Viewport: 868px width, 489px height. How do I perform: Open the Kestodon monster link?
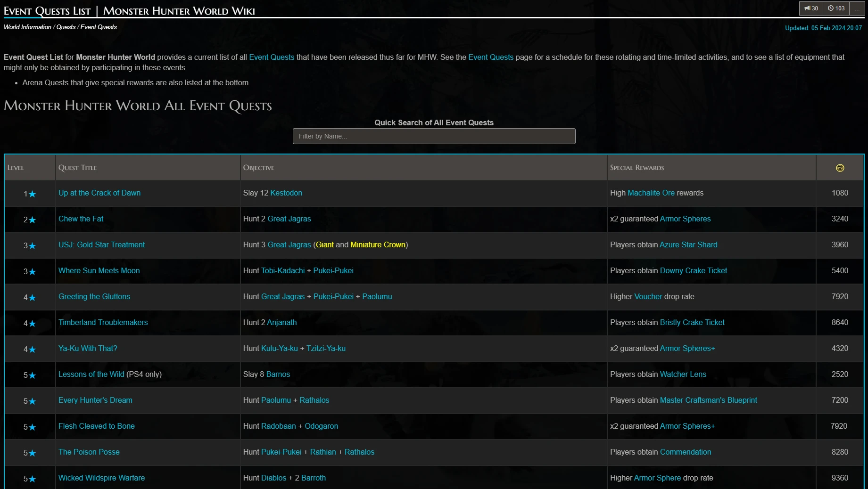click(286, 193)
